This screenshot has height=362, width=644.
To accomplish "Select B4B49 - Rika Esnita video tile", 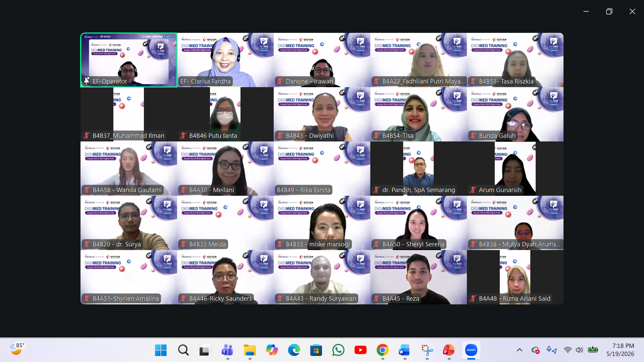I will click(322, 169).
